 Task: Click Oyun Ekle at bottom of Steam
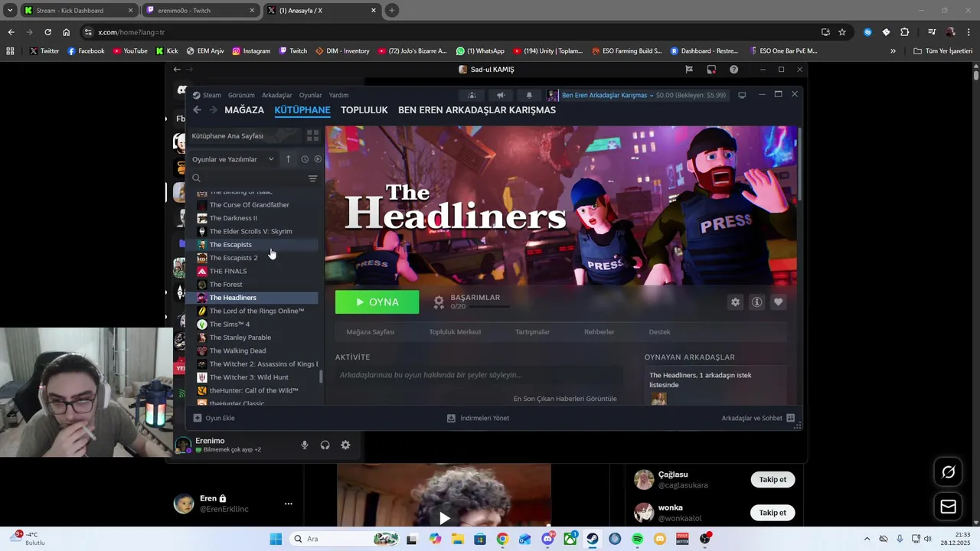pos(214,418)
